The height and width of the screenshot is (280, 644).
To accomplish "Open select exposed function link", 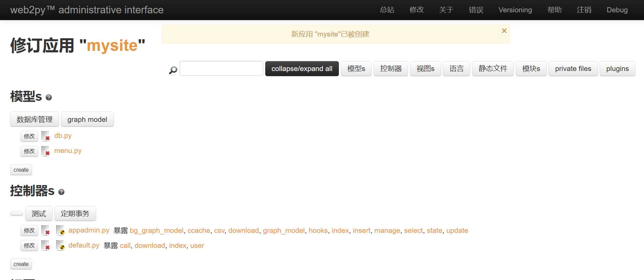I will (414, 230).
